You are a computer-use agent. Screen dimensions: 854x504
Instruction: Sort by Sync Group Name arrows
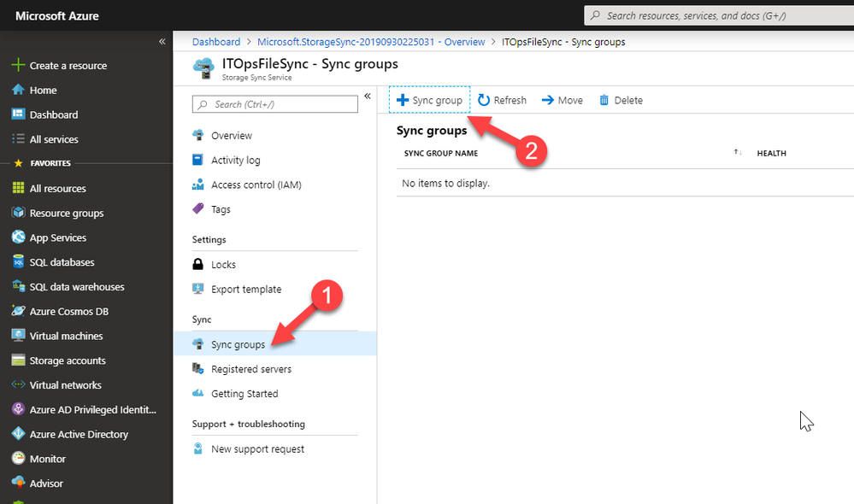[738, 152]
